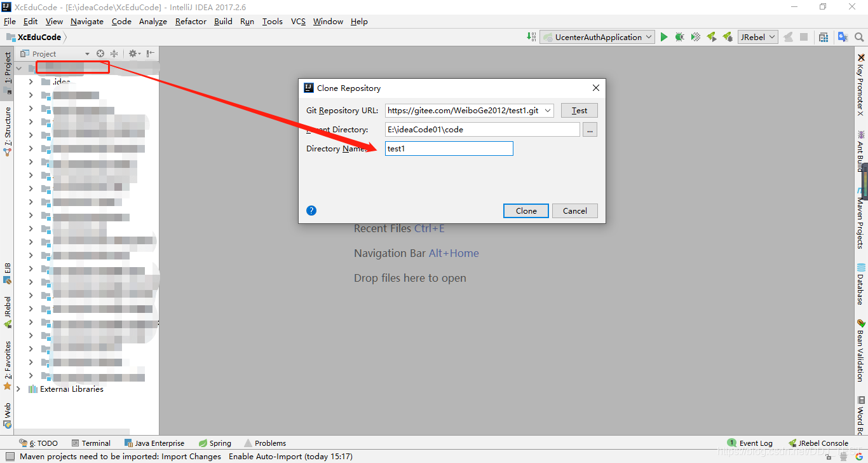Screen dimensions: 868x463
Task: Click the Directory Name field containing test1
Action: (x=449, y=149)
